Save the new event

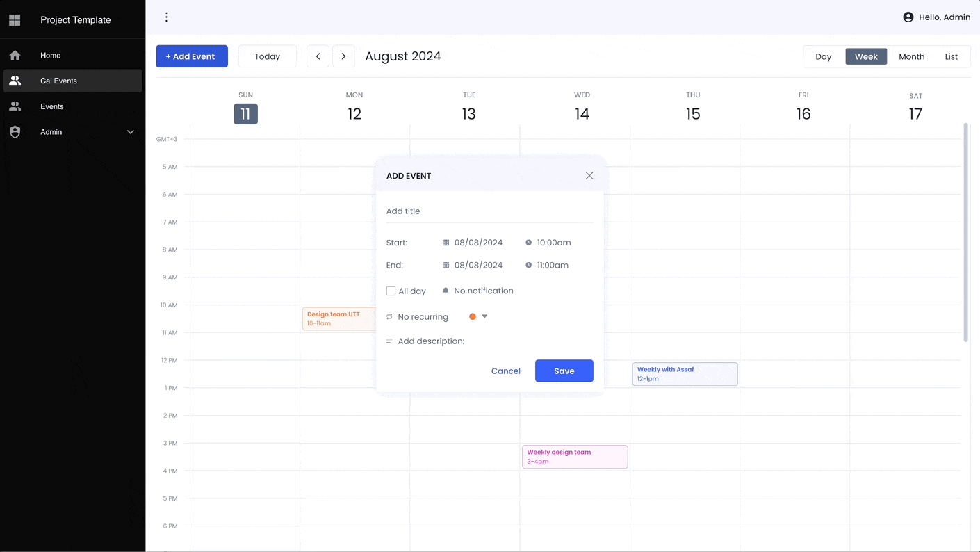point(564,371)
